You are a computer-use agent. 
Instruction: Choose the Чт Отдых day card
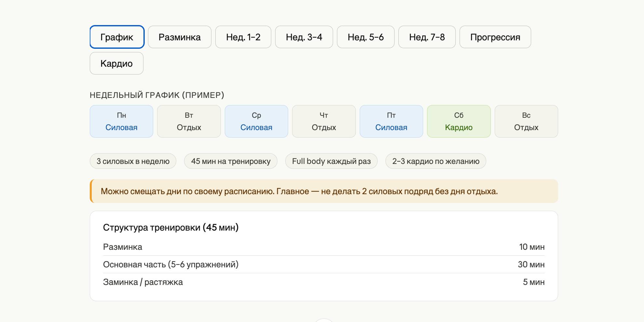(x=324, y=121)
